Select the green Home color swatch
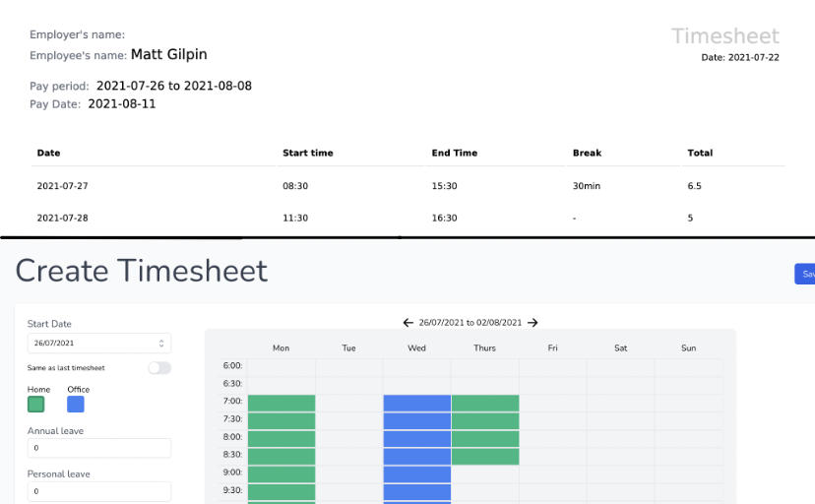 point(36,404)
